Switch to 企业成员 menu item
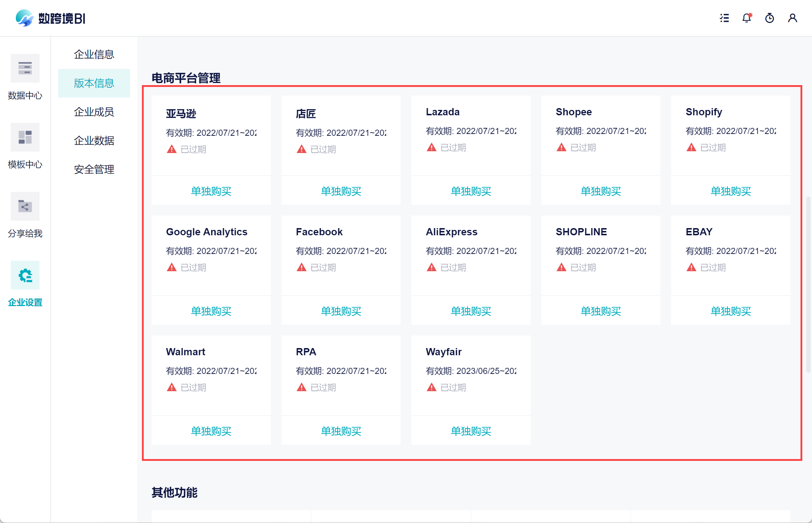The width and height of the screenshot is (812, 523). coord(94,112)
